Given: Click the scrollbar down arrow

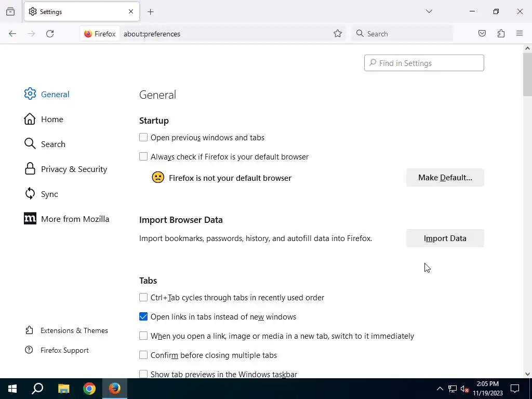Looking at the screenshot, I should pyautogui.click(x=527, y=374).
